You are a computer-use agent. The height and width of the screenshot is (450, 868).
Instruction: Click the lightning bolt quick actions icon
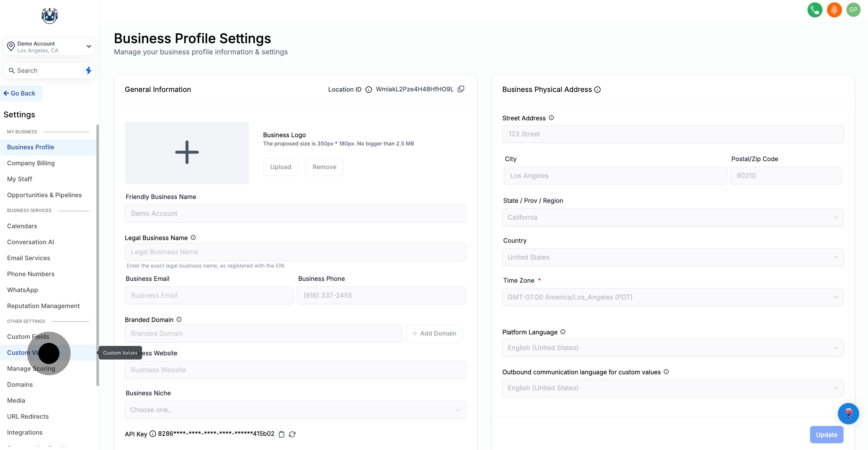(x=88, y=70)
